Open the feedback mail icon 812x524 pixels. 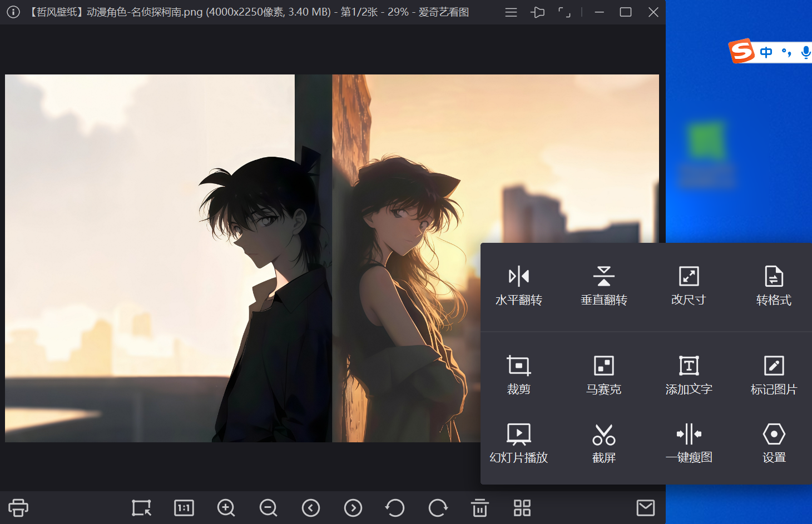click(646, 508)
